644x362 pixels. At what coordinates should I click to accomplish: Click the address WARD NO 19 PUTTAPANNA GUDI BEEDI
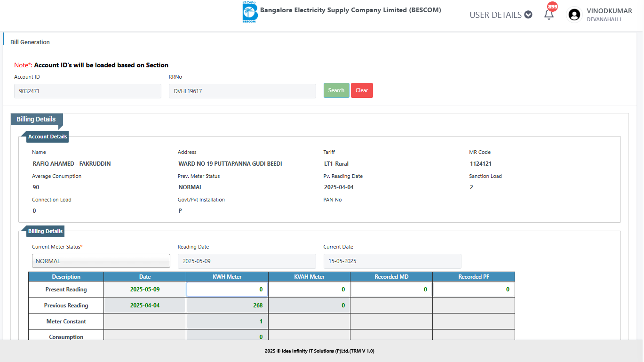coord(231,164)
